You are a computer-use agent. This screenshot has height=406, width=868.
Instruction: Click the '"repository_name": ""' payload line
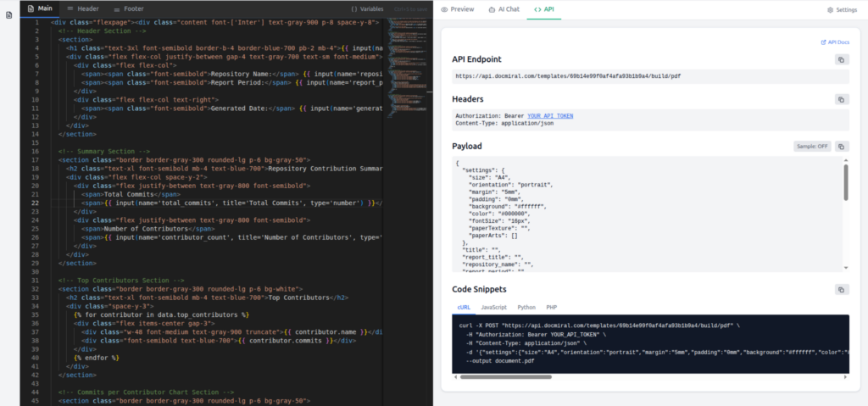pos(497,264)
